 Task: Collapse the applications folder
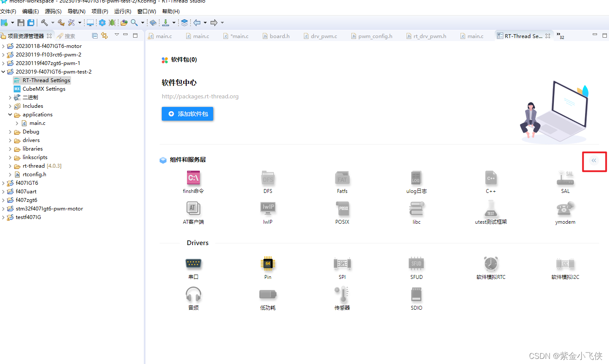pyautogui.click(x=10, y=115)
